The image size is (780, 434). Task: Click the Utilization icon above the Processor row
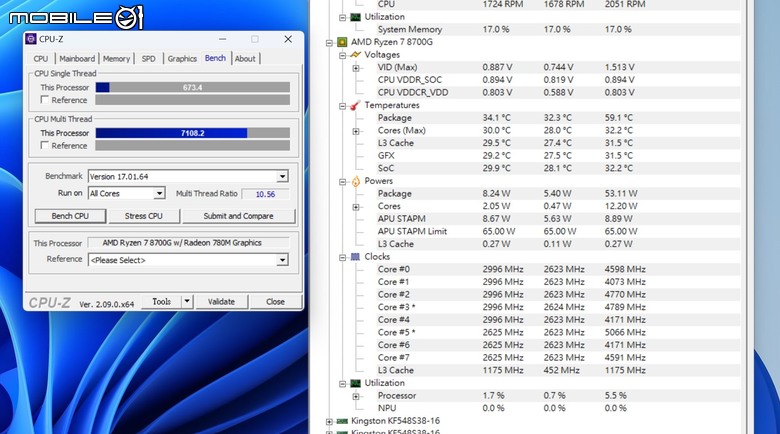[x=355, y=383]
